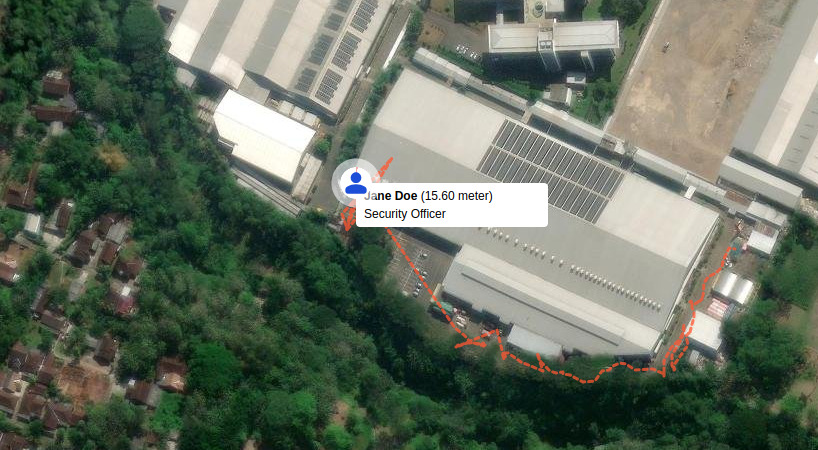Click the 15.60 meter accuracy text
The height and width of the screenshot is (450, 818).
[456, 196]
